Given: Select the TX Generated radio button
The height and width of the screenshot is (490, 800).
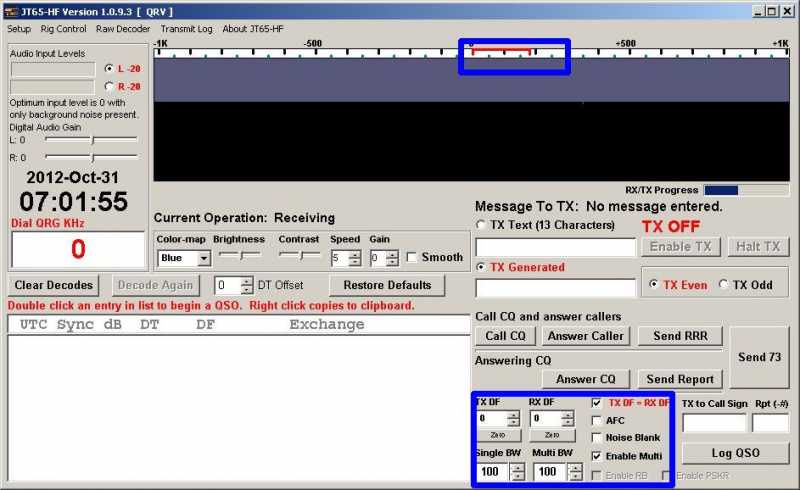Looking at the screenshot, I should pyautogui.click(x=480, y=267).
